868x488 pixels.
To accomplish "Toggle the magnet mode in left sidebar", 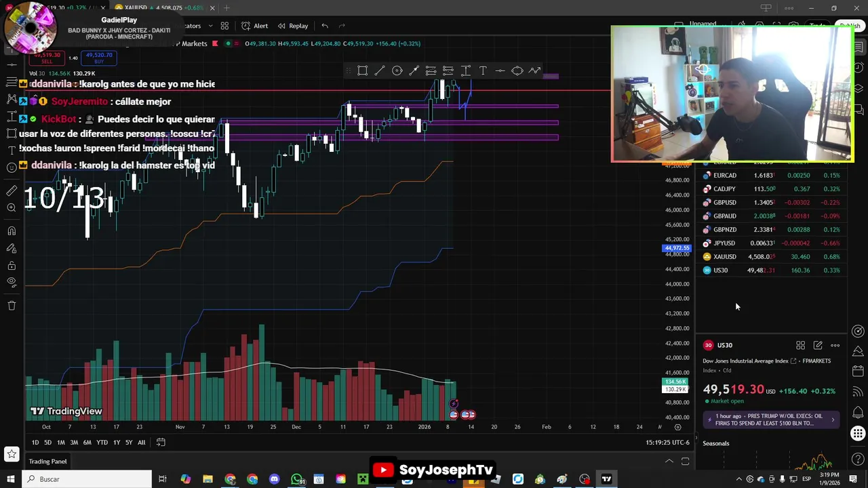I will tap(12, 230).
